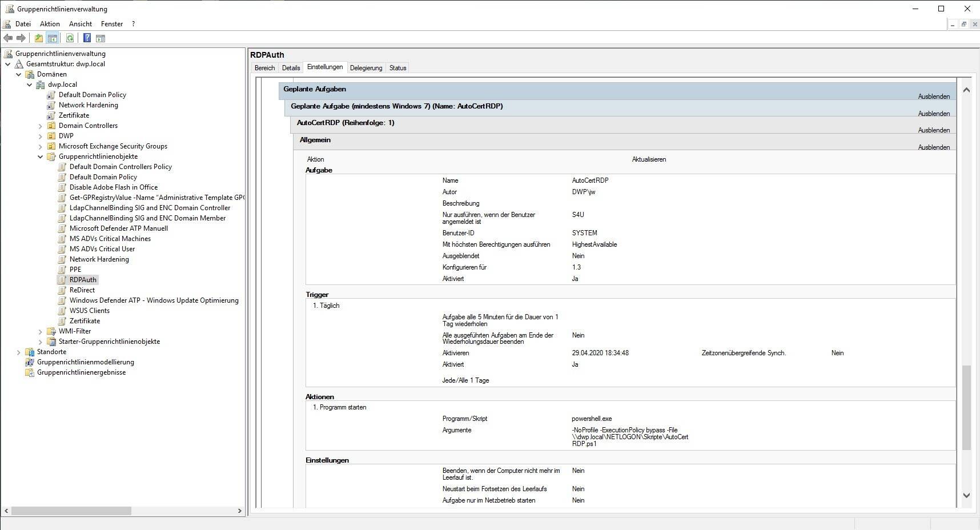The height and width of the screenshot is (530, 980).
Task: Collapse the Gruppenrichtlinienobjekte node
Action: click(x=41, y=156)
